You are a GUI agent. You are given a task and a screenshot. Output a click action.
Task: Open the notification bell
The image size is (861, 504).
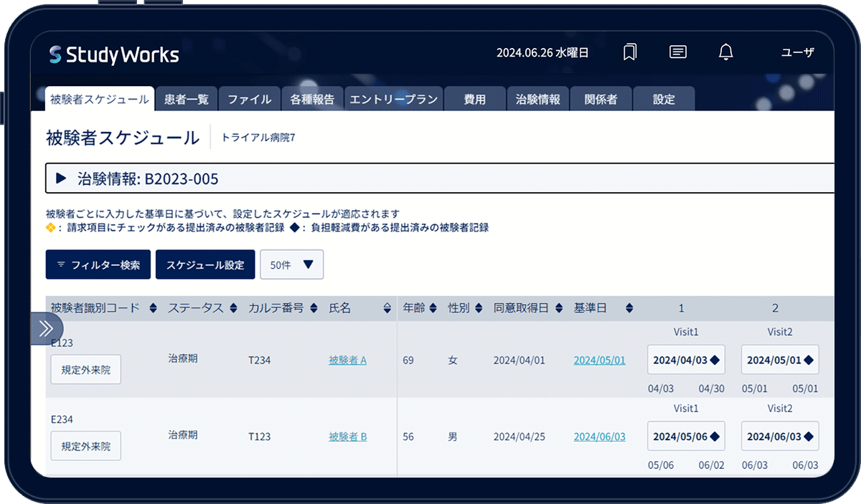(x=725, y=52)
